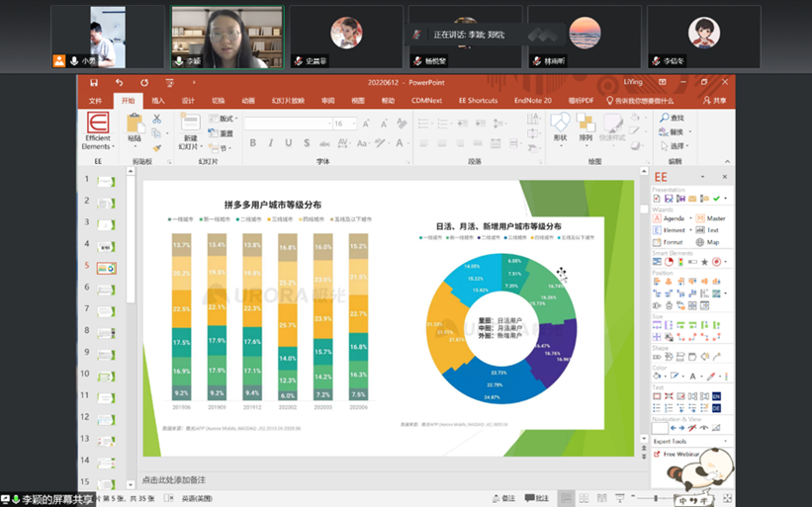Image resolution: width=812 pixels, height=507 pixels.
Task: Toggle Bold formatting in font group
Action: coord(253,143)
